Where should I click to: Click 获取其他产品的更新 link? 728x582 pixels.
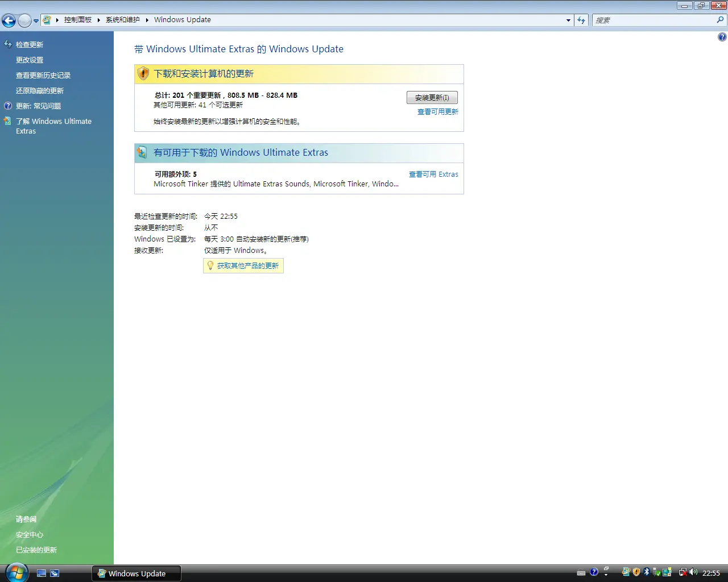click(x=248, y=265)
